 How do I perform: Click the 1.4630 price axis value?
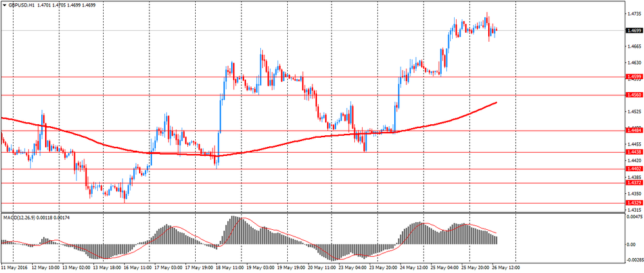(633, 63)
